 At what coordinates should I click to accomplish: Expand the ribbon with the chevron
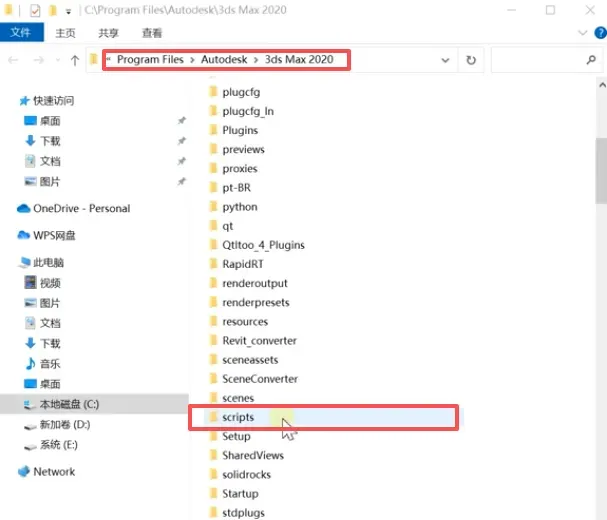582,33
